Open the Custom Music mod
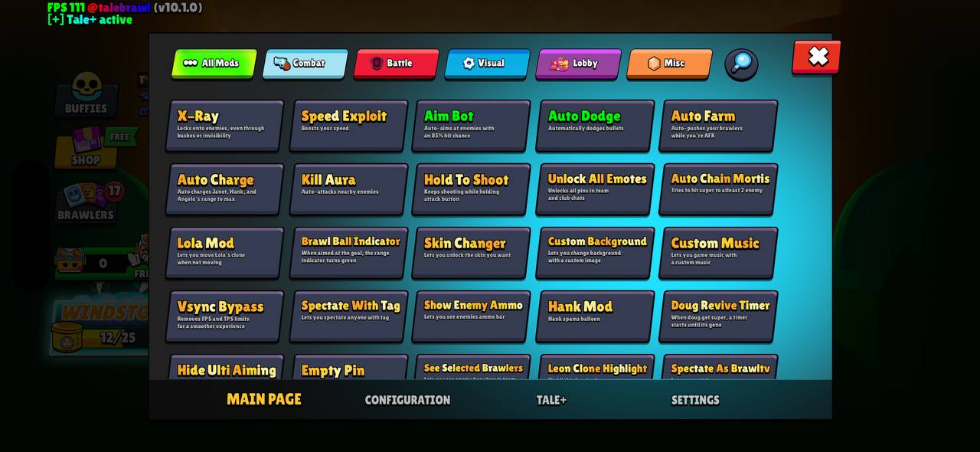 719,253
